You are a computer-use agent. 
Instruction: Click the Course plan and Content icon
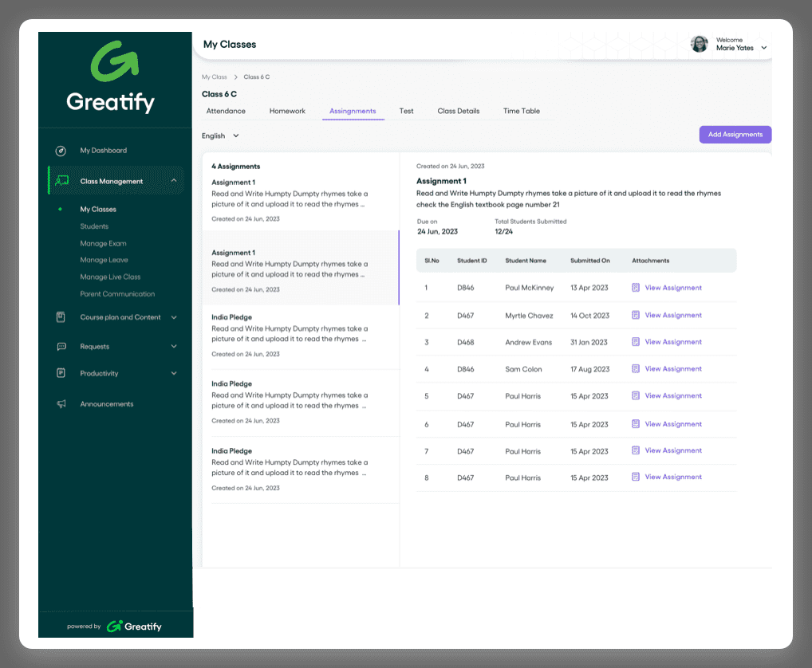pos(61,317)
